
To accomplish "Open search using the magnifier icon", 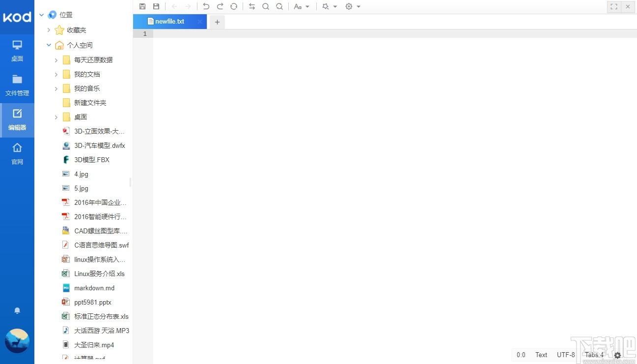I will tap(266, 6).
